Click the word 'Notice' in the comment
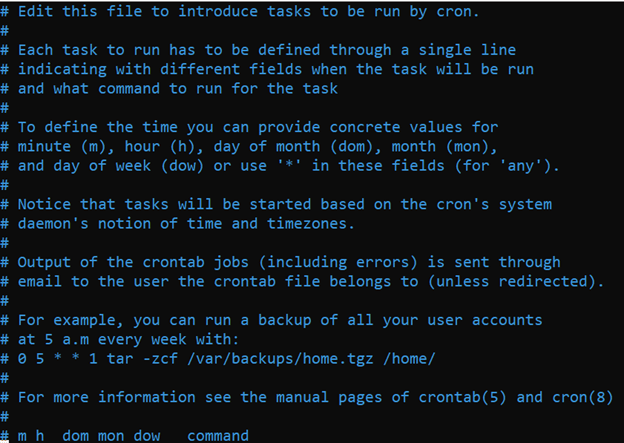The image size is (624, 443). (x=47, y=204)
